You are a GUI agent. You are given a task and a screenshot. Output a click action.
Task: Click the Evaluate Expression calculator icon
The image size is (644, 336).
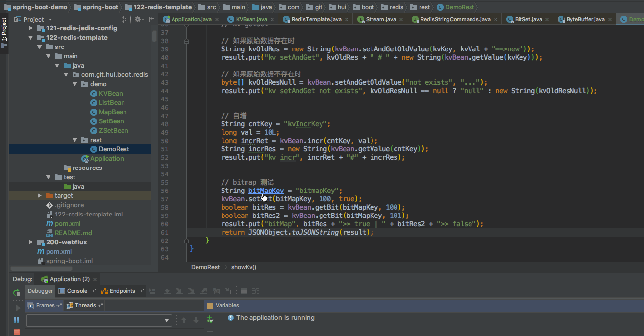coord(243,291)
